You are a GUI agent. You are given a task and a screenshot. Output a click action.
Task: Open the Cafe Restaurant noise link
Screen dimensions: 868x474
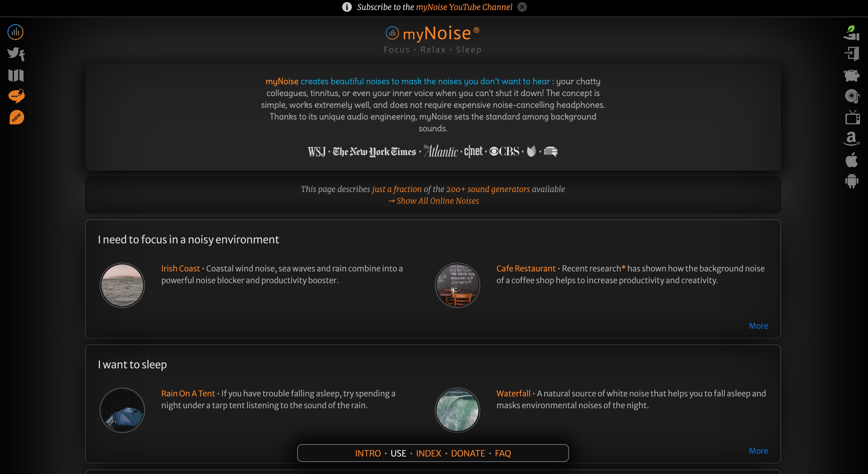point(526,268)
